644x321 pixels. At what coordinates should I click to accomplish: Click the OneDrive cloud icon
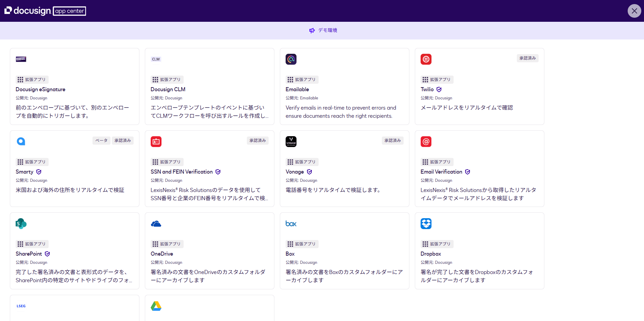click(x=156, y=224)
